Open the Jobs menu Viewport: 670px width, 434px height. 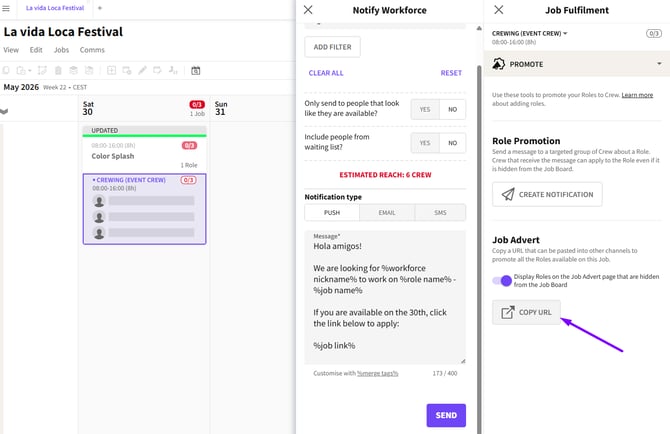pyautogui.click(x=61, y=50)
